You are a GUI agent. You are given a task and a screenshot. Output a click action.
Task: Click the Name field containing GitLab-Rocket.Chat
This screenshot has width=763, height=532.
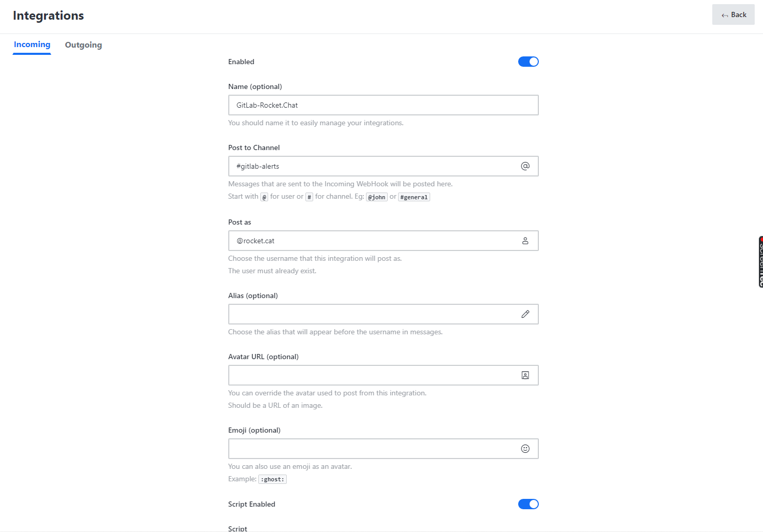click(383, 105)
